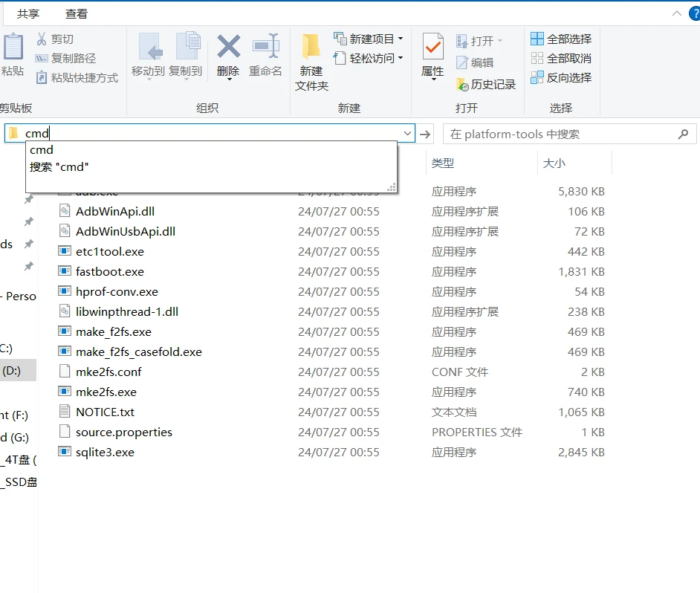Click the suggestion list resize grip
700x593 pixels.
pos(391,187)
